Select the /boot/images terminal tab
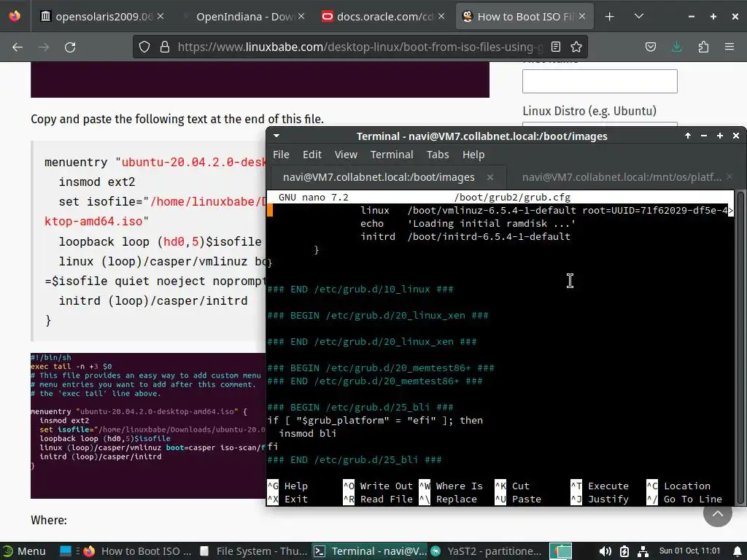 379,177
